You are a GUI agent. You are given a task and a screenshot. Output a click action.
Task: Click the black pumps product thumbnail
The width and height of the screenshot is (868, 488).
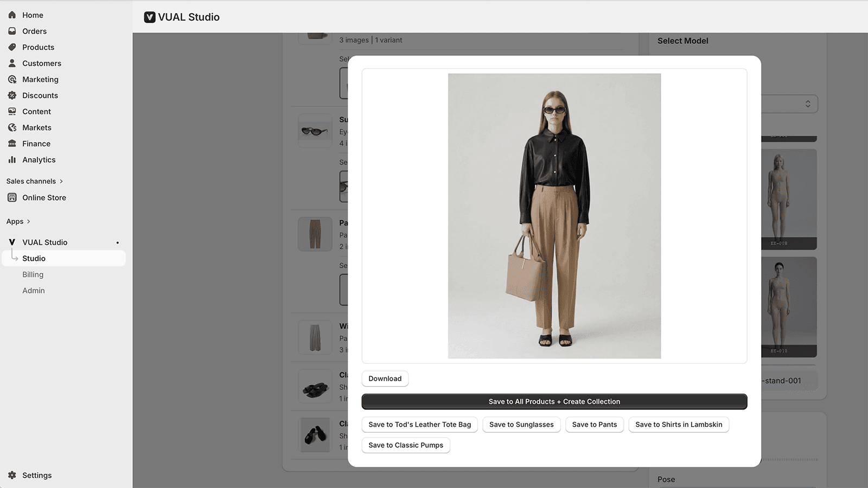coord(315,435)
